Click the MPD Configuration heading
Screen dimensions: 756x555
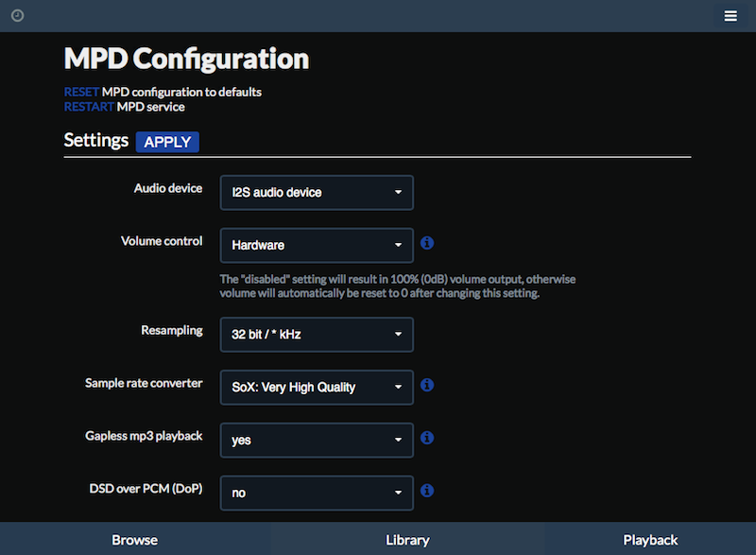(186, 59)
